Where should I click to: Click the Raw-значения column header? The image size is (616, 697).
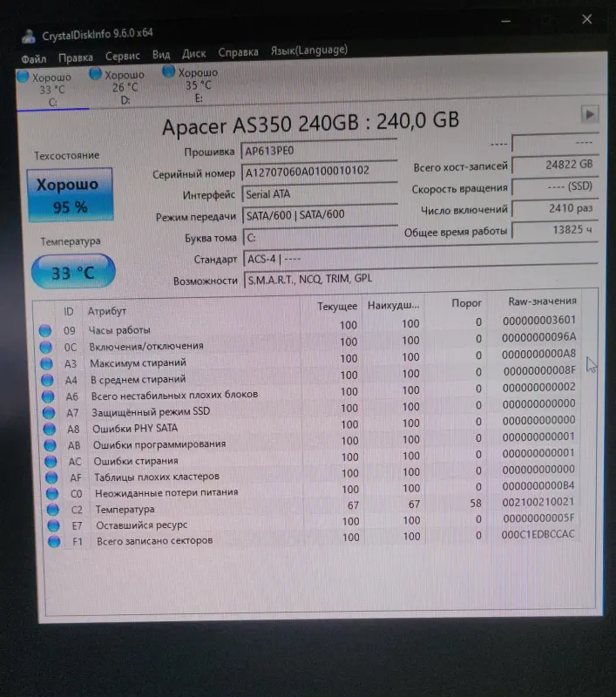tap(542, 301)
